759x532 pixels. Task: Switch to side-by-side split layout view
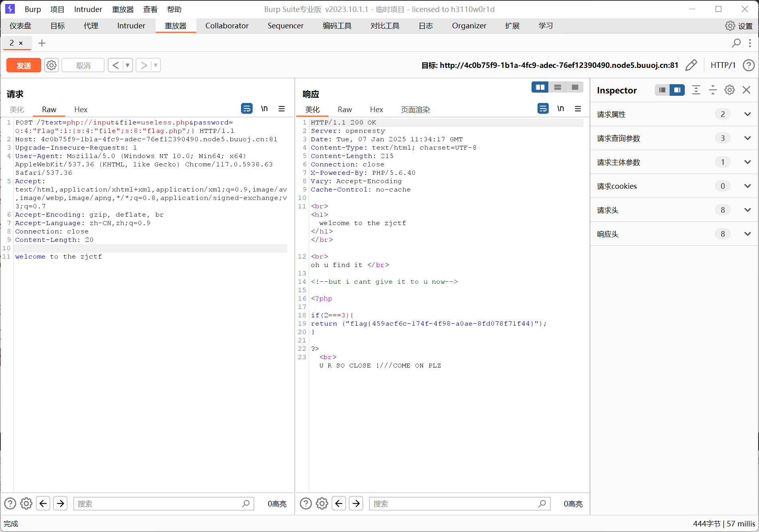click(540, 87)
